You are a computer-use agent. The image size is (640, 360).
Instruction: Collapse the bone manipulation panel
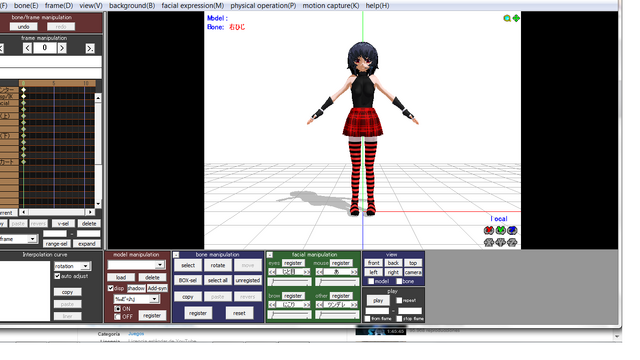[176, 255]
